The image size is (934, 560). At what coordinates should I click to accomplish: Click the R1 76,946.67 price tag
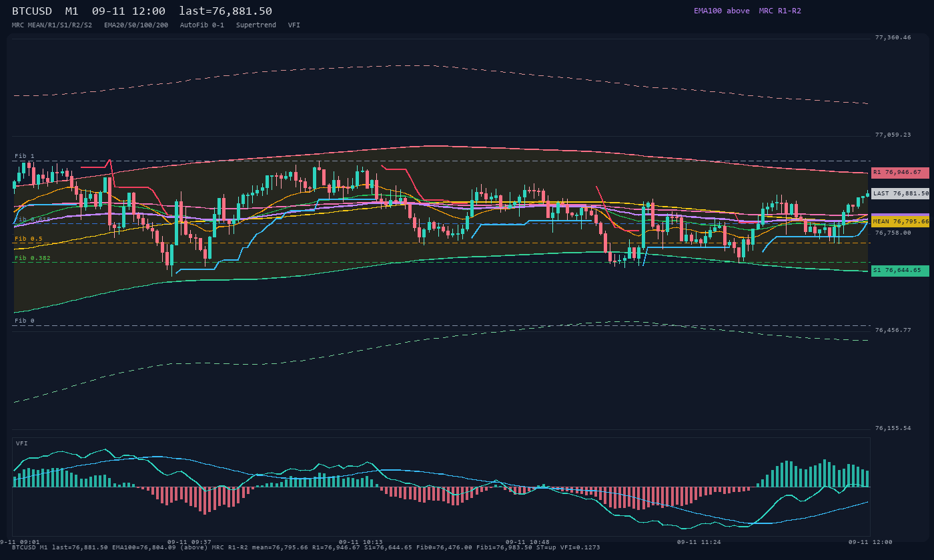click(900, 173)
